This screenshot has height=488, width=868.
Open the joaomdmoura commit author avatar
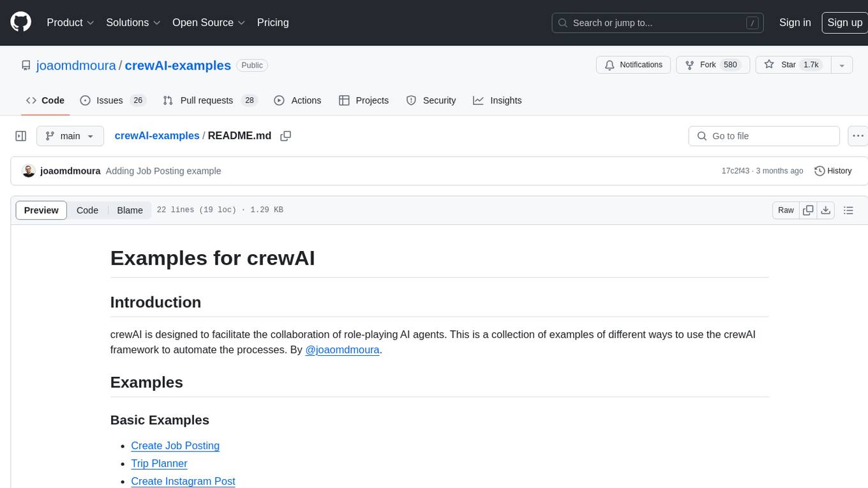point(29,171)
